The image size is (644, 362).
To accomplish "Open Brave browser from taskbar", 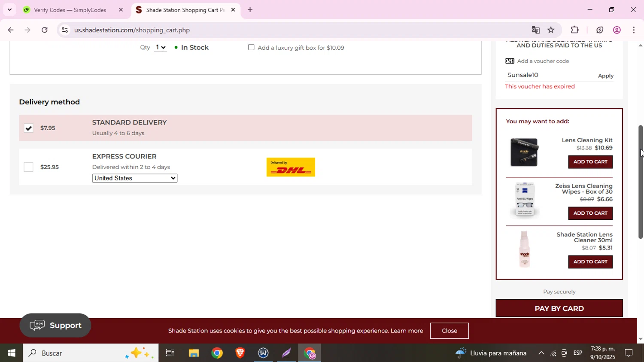I will coord(240,353).
